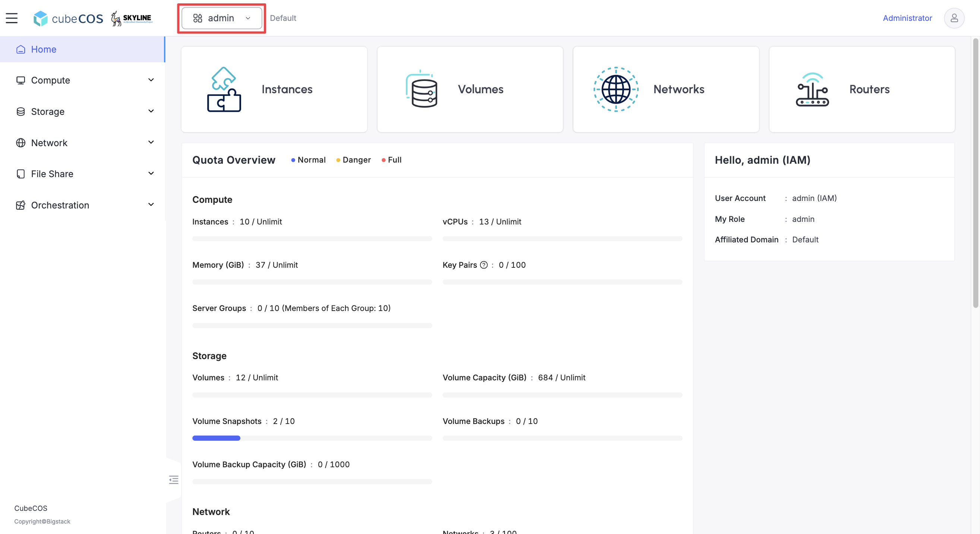Viewport: 980px width, 534px height.
Task: Click the Hello, admin (IAM) heading
Action: pos(762,160)
